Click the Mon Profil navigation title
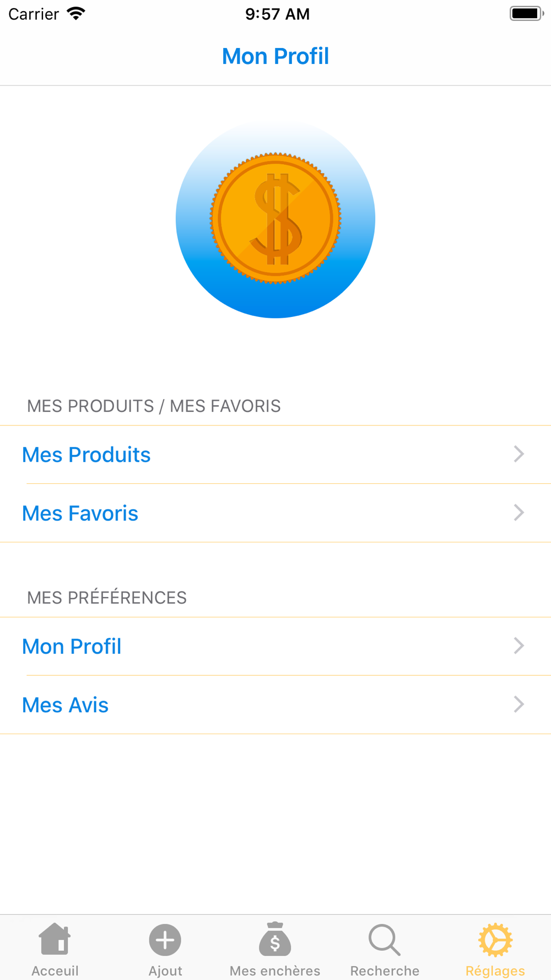551x980 pixels. [275, 56]
